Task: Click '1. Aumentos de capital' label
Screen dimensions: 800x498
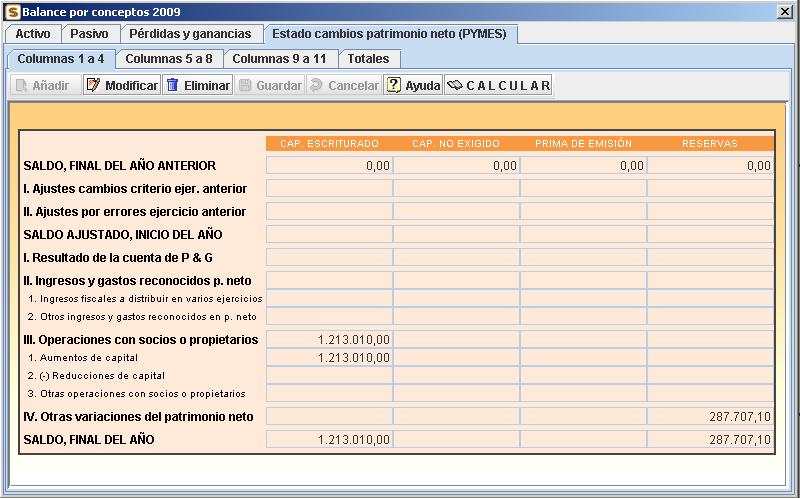Action: (x=83, y=358)
